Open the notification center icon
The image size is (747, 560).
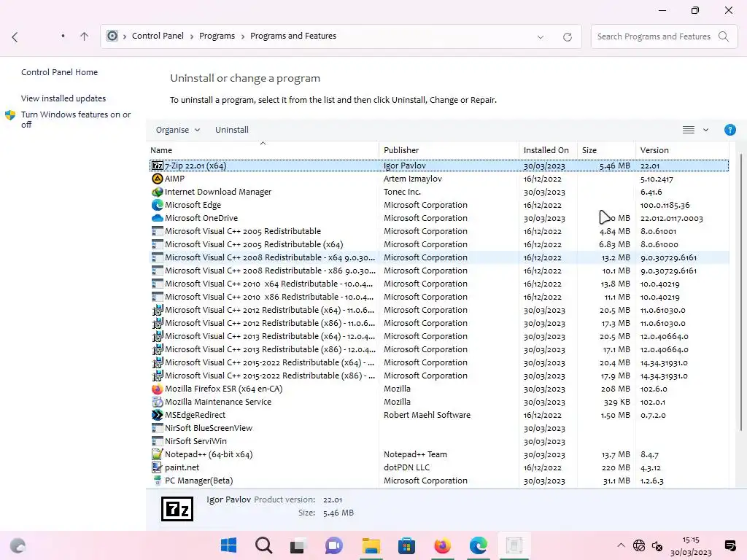[729, 545]
